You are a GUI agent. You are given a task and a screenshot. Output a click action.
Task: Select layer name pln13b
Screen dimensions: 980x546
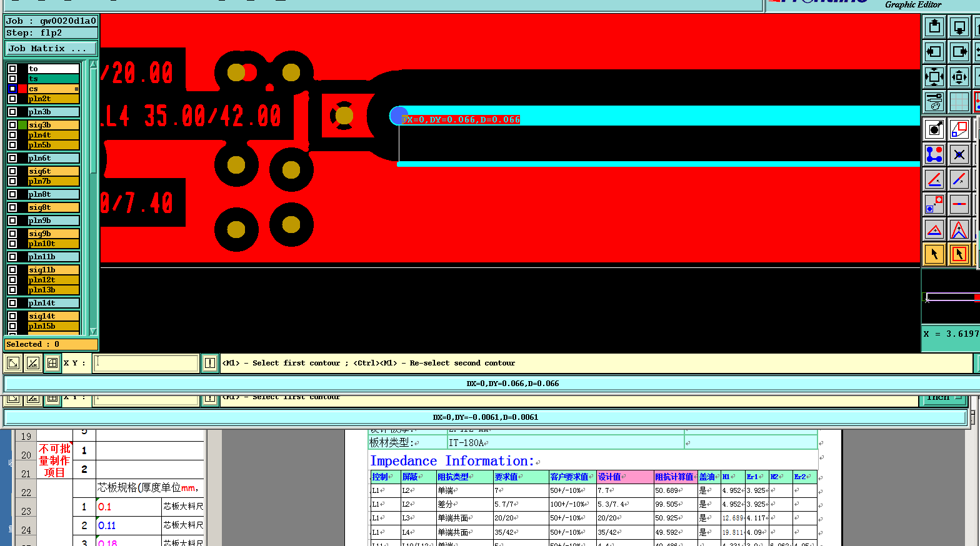pyautogui.click(x=54, y=290)
